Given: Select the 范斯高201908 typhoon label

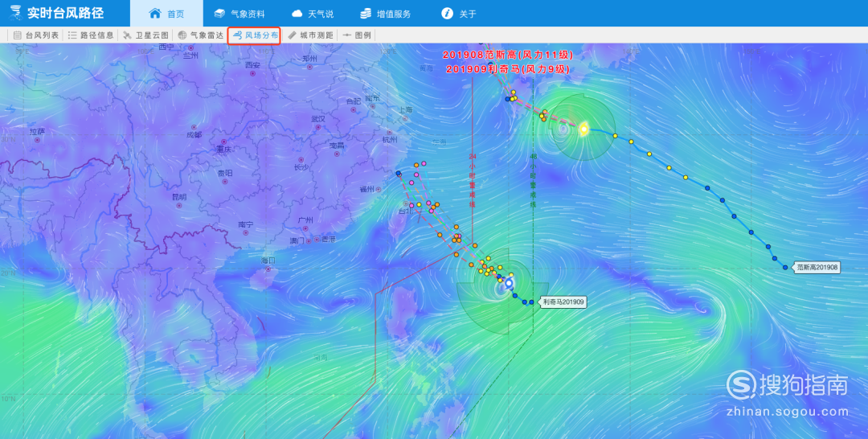Looking at the screenshot, I should point(817,268).
